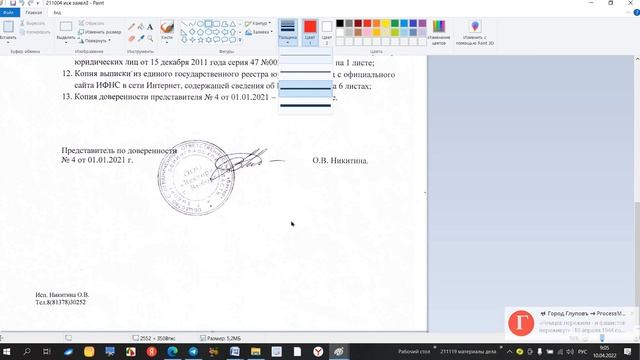The width and height of the screenshot is (640, 360).
Task: Choose the Five-point star shape
Action: coord(200,40)
